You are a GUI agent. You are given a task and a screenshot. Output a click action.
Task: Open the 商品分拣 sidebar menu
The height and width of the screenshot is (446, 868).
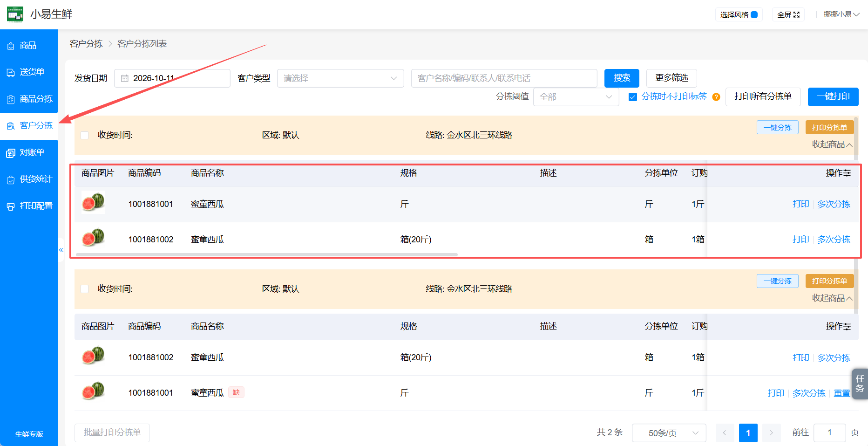pyautogui.click(x=29, y=99)
